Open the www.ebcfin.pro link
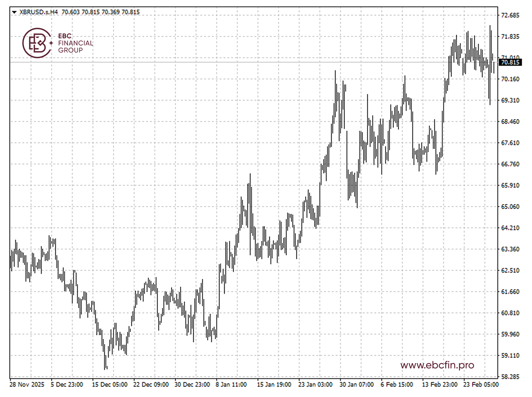Image resolution: width=532 pixels, height=397 pixels. [x=437, y=365]
